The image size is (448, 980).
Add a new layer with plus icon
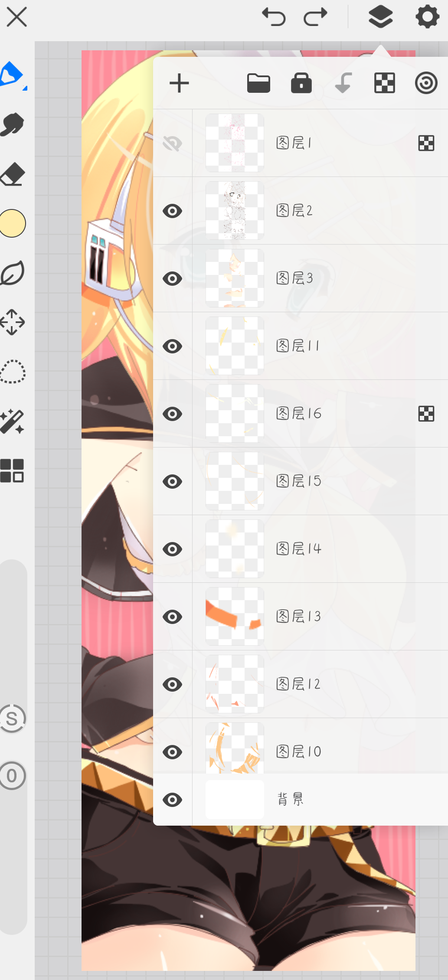click(179, 83)
